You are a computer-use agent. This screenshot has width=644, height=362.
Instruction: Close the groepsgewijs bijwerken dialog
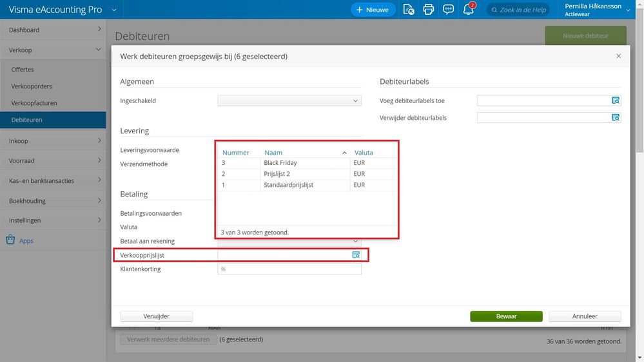click(618, 56)
